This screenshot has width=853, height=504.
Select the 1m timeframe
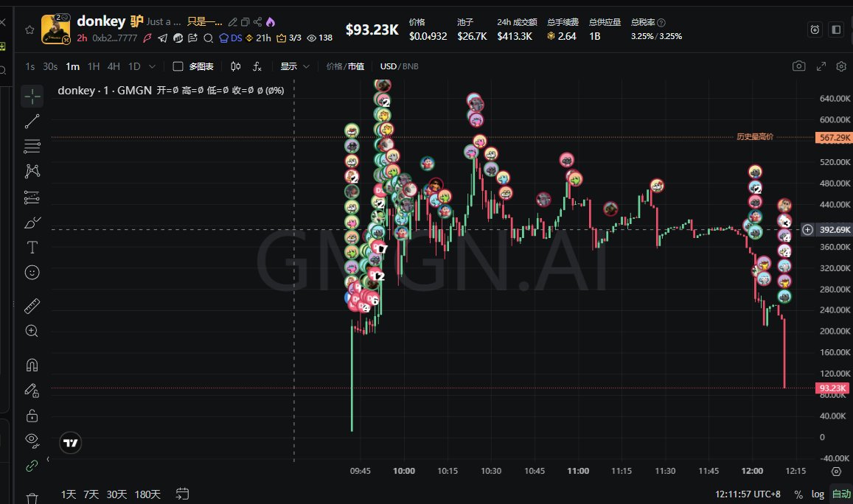[x=73, y=66]
